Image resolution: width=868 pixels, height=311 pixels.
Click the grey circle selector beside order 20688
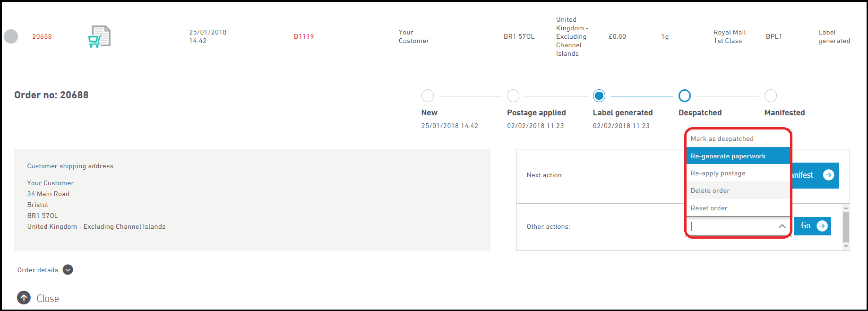click(x=11, y=36)
